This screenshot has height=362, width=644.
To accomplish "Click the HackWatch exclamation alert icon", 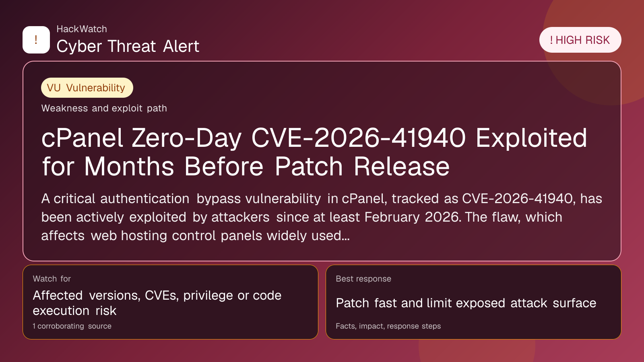I will (36, 40).
